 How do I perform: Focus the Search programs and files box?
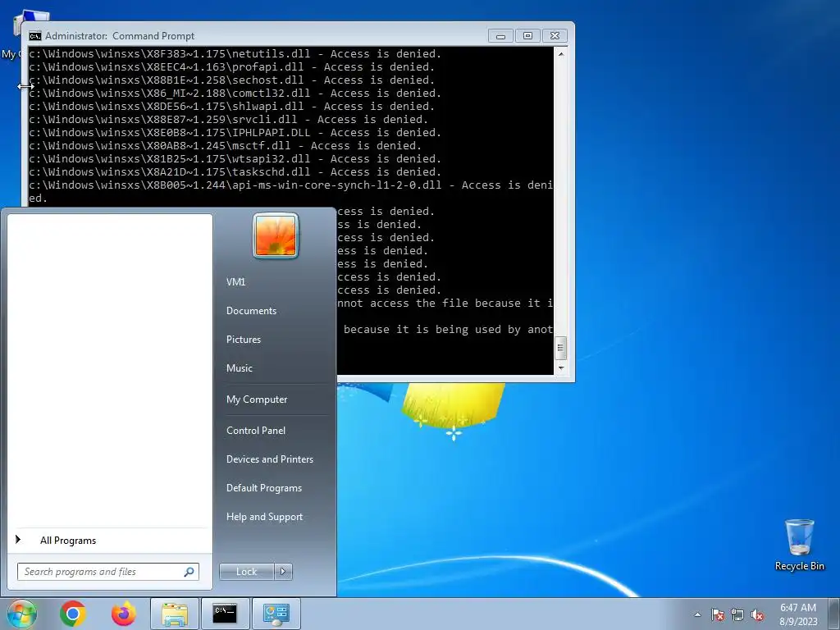pyautogui.click(x=107, y=572)
